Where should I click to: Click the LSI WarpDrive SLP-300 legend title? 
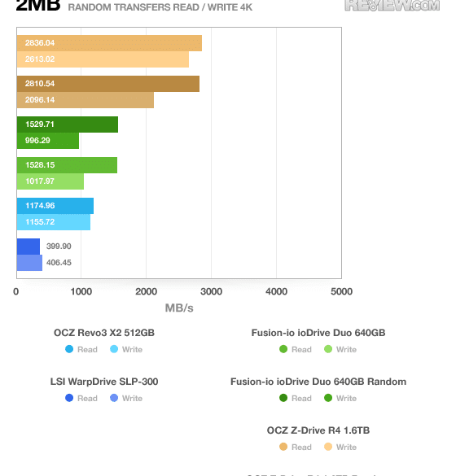click(104, 382)
